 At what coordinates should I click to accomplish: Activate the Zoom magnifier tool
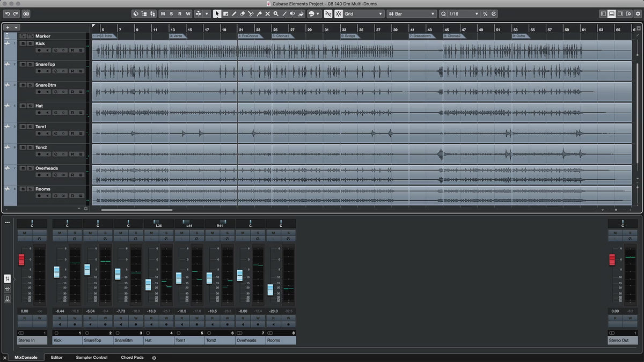(x=276, y=14)
